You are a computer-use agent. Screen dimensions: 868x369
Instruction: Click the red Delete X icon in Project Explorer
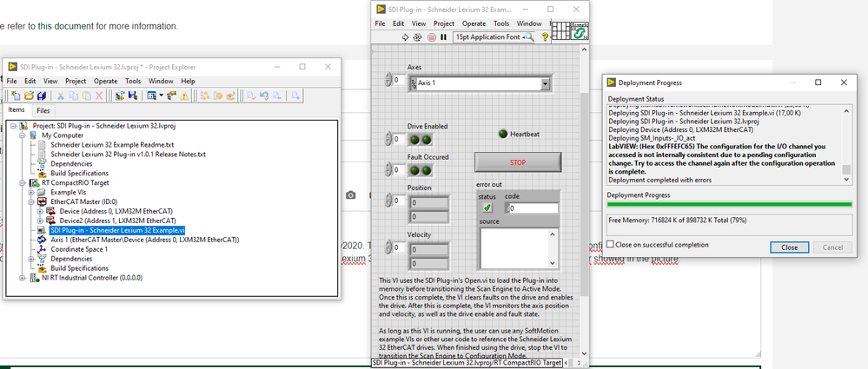click(x=99, y=96)
